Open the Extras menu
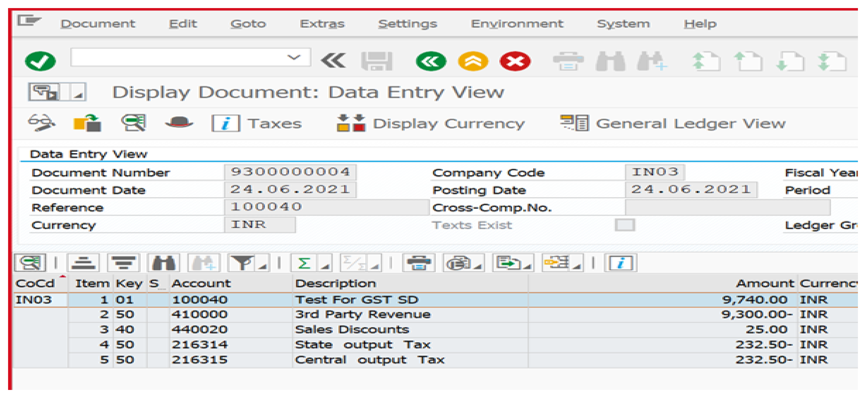This screenshot has width=868, height=397. 322,24
